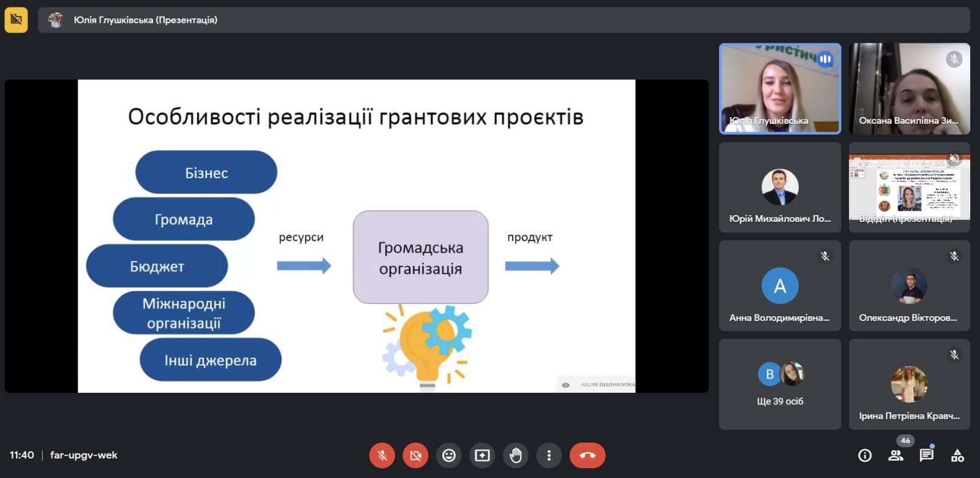980x478 pixels.
Task: Show the participants people panel
Action: tap(895, 455)
